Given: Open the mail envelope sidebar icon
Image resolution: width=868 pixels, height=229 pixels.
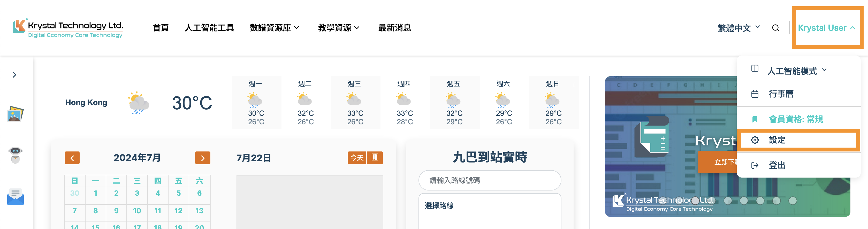Looking at the screenshot, I should click(x=15, y=197).
